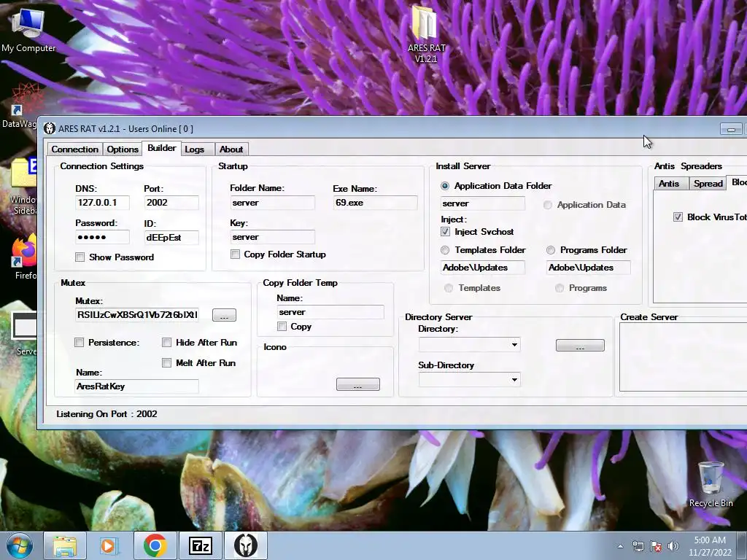
Task: Click the helmet icon in ARES RAT title bar
Action: (x=49, y=128)
